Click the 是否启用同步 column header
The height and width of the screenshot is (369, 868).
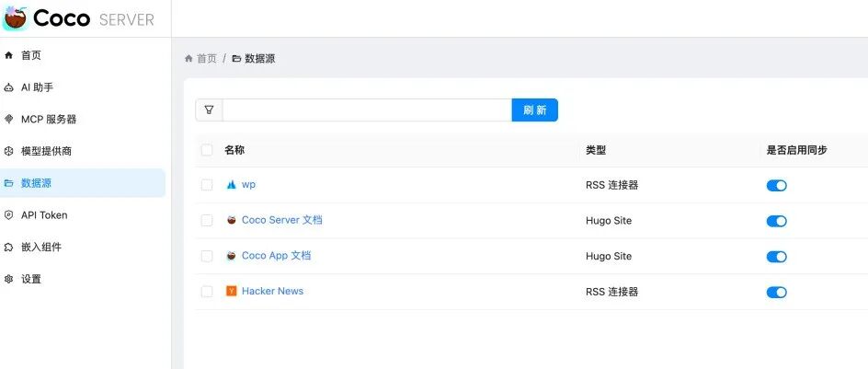(x=796, y=150)
